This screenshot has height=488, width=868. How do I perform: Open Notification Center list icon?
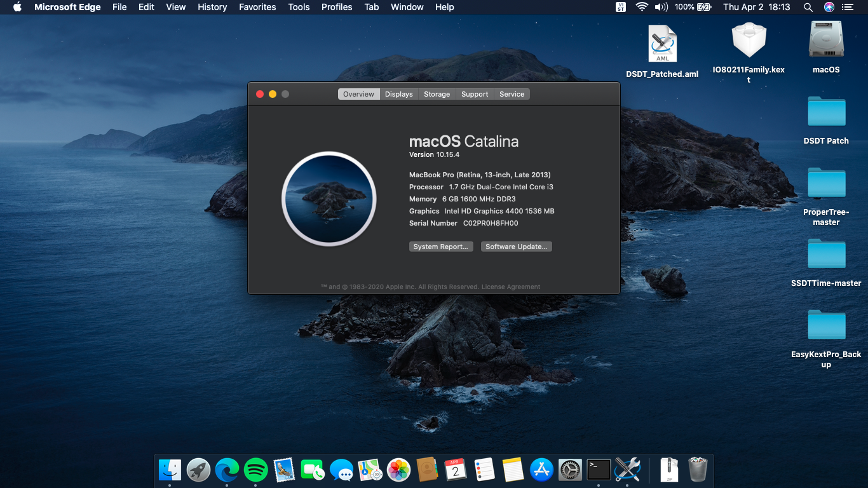point(849,7)
